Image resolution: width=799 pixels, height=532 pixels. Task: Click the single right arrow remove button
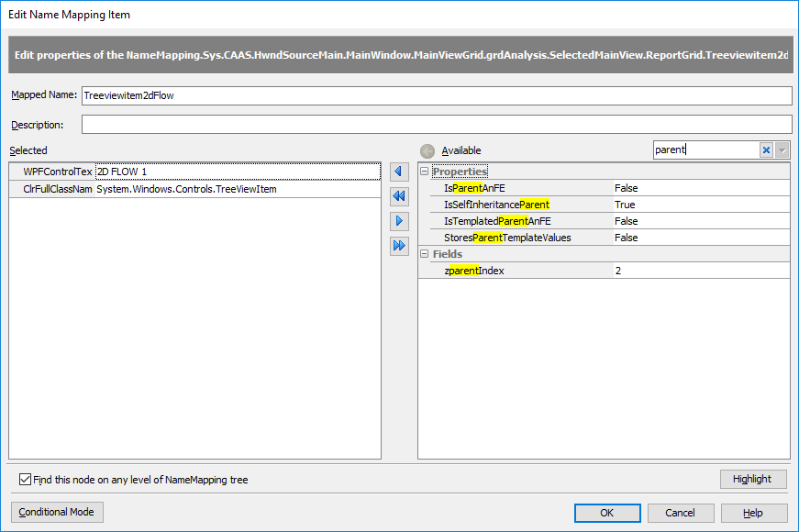399,221
